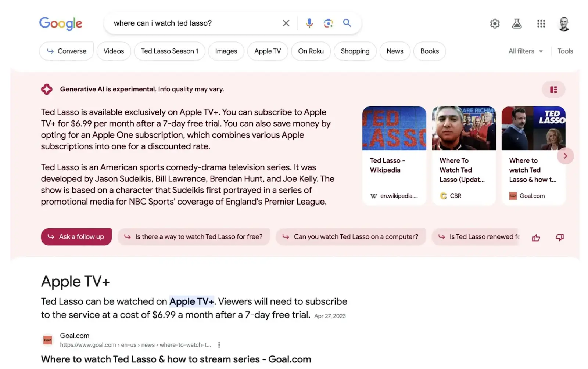Select the On Roku filter chip

[x=311, y=51]
